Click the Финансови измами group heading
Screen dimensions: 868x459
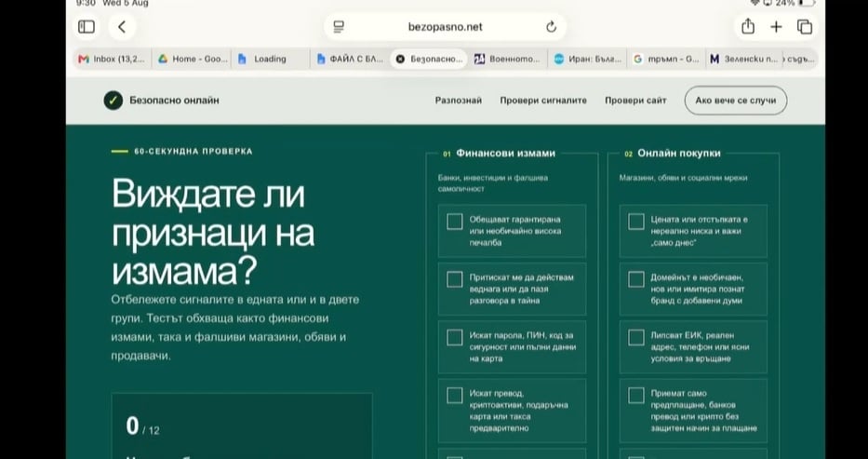click(x=505, y=154)
